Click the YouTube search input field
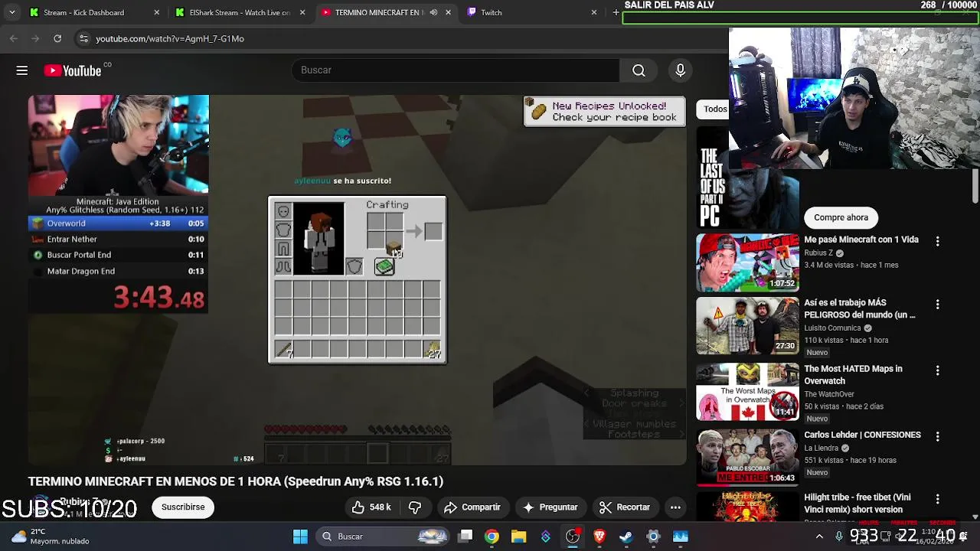This screenshot has height=551, width=980. (456, 70)
